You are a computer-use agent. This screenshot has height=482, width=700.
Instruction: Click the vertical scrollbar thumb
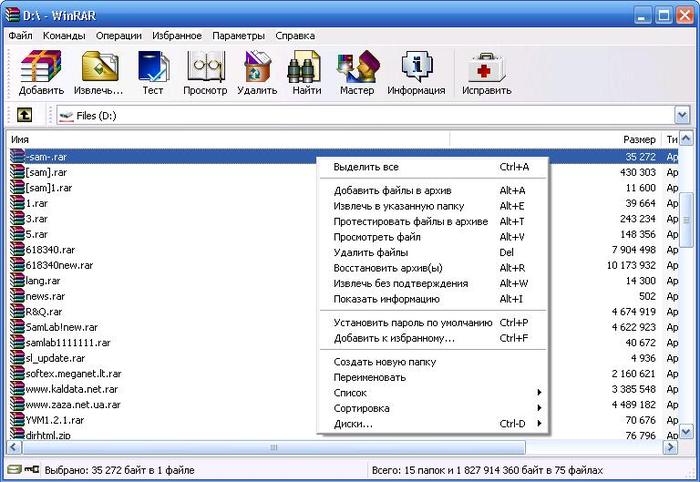click(x=686, y=220)
